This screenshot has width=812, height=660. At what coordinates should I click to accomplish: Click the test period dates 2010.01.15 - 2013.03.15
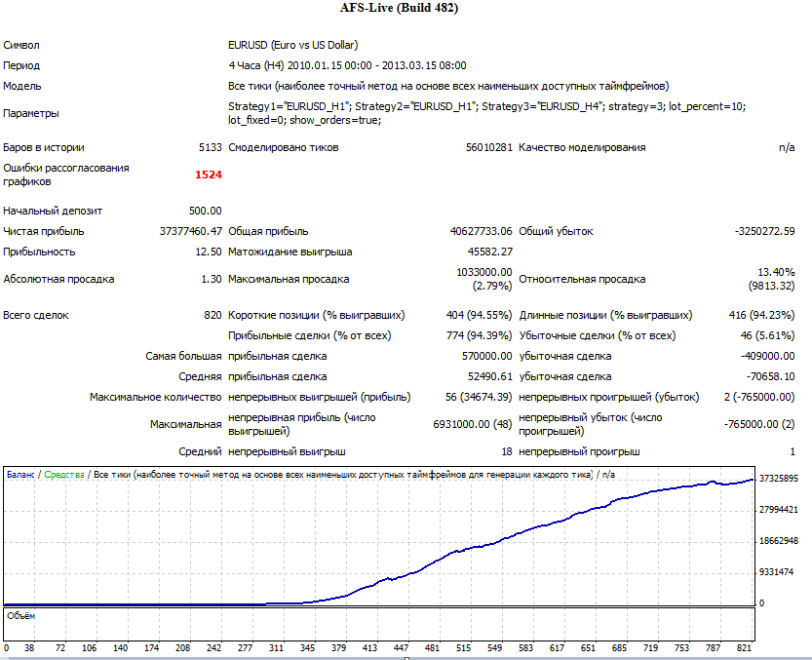pos(376,65)
